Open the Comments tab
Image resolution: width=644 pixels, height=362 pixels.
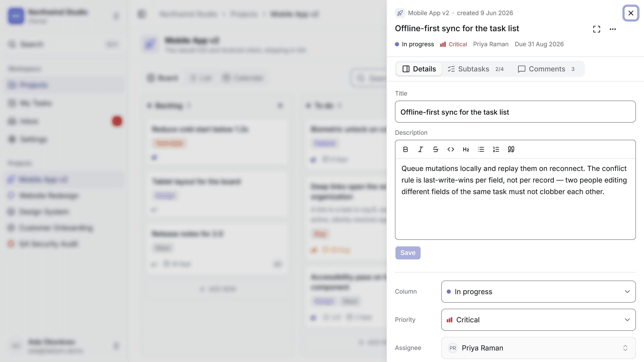point(546,69)
